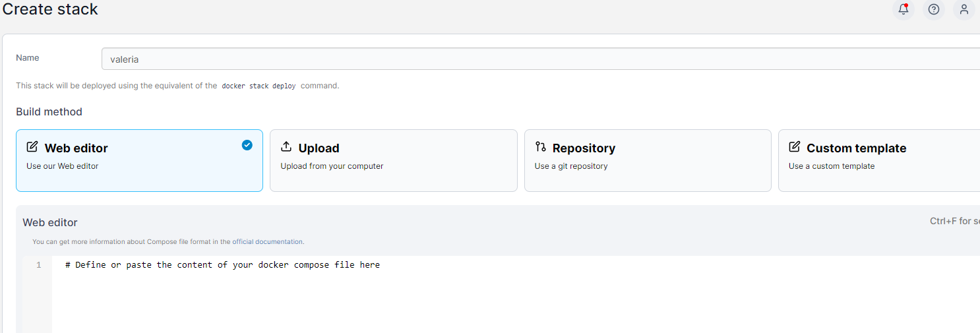Click the 'Build method' heading
Image resolution: width=980 pixels, height=333 pixels.
(49, 112)
